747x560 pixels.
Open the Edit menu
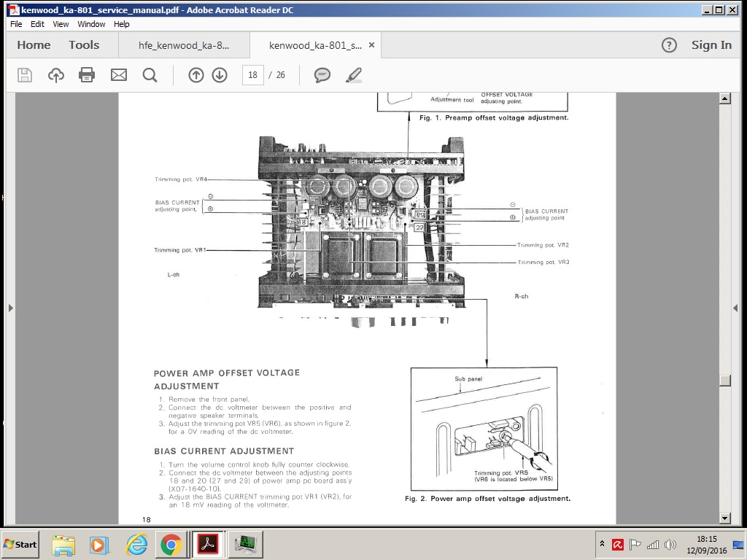point(37,24)
